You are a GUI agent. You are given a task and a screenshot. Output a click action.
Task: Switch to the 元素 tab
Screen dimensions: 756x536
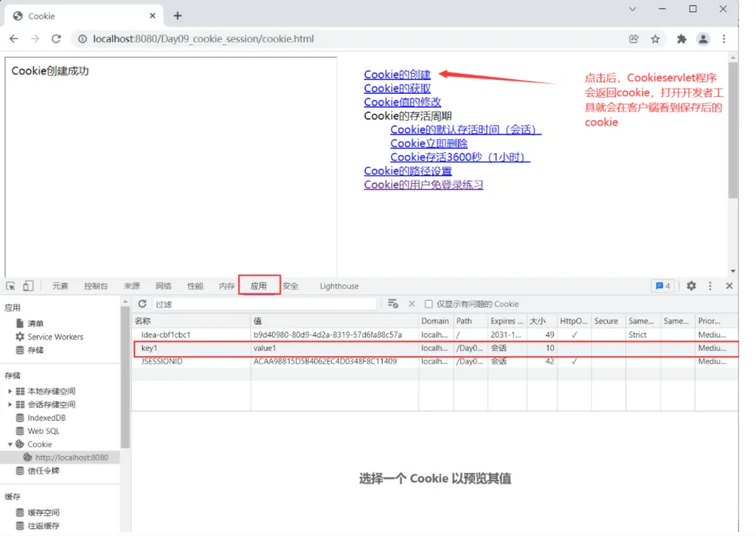pyautogui.click(x=60, y=286)
